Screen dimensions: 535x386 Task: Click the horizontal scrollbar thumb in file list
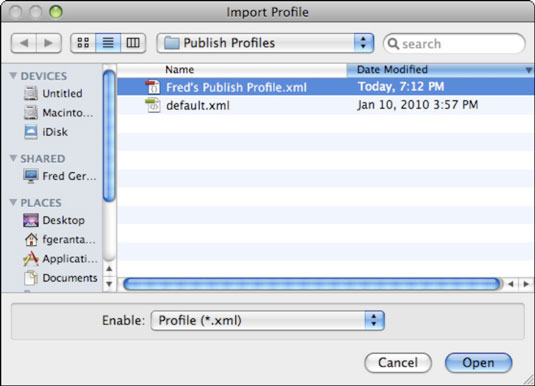coord(312,284)
